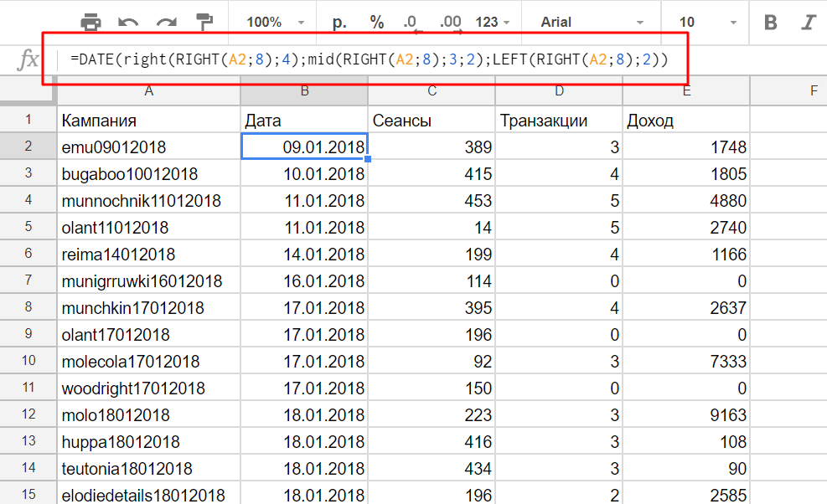Screen dimensions: 827x504
Task: Click the Print icon in toolbar
Action: 91,23
